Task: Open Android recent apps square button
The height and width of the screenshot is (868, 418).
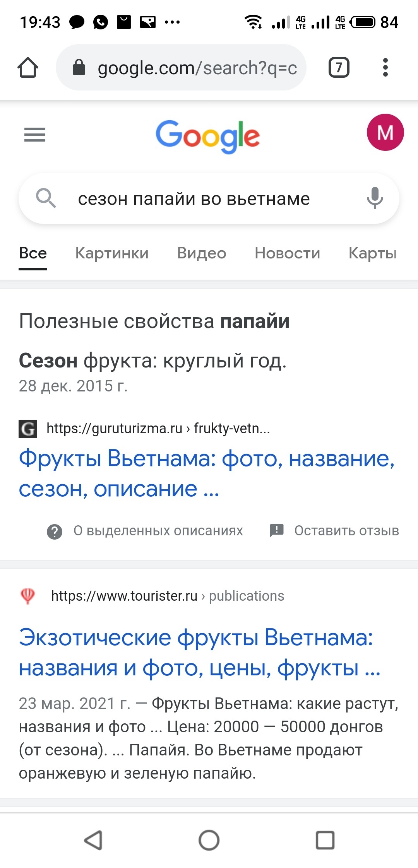Action: coord(325,840)
